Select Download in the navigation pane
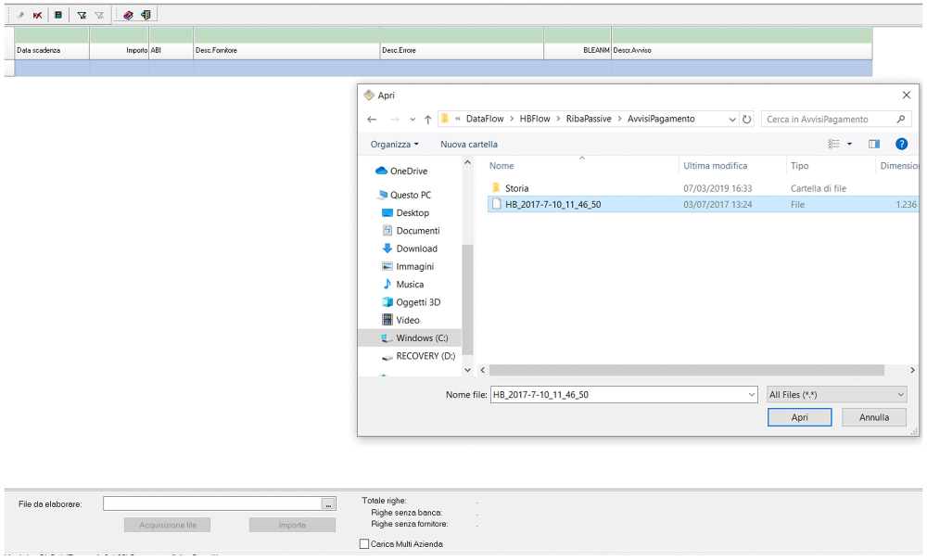 pyautogui.click(x=416, y=248)
